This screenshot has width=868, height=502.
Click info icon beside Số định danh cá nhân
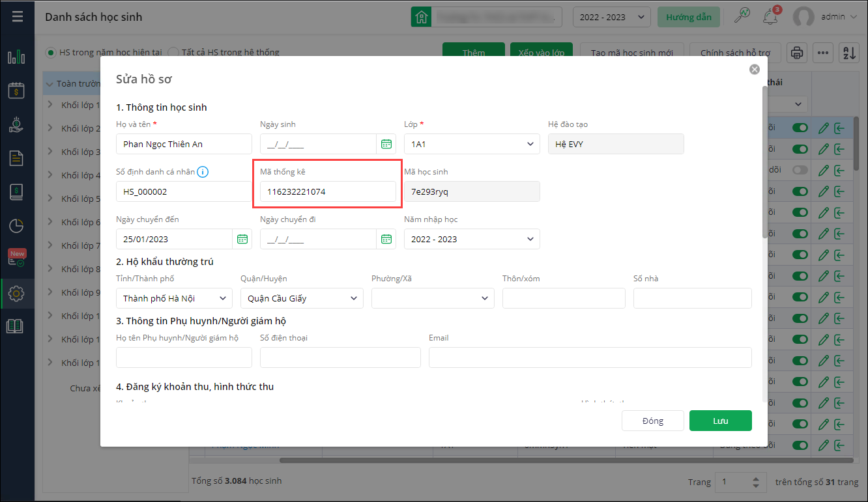(203, 172)
